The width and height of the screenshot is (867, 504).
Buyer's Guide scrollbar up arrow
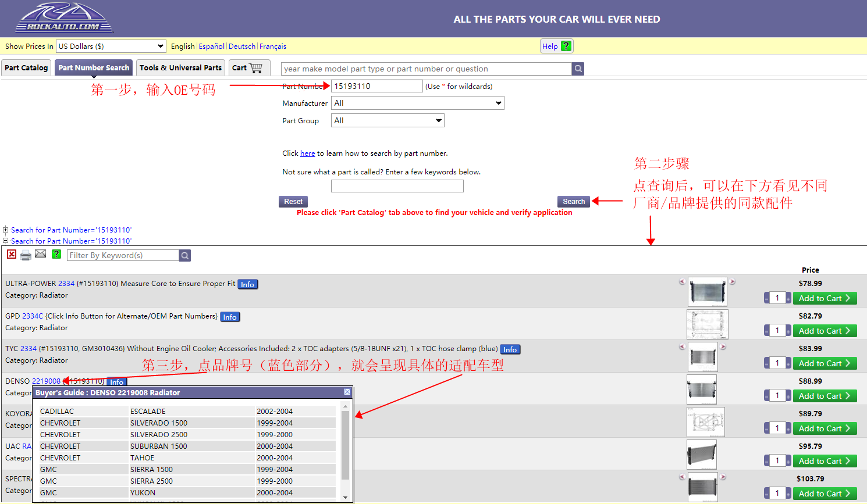[345, 406]
